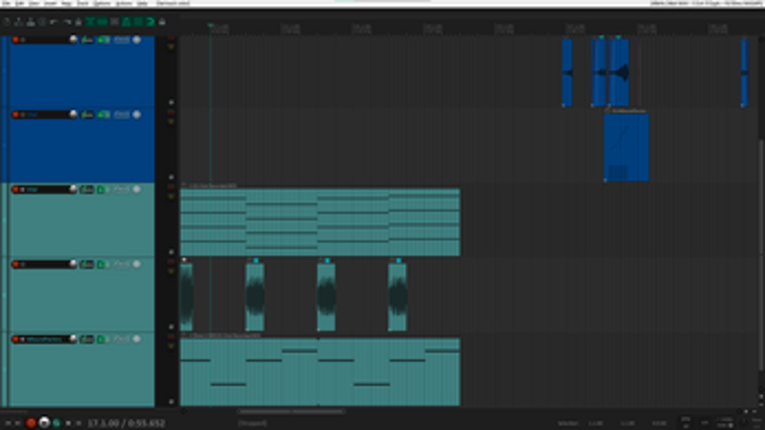Arm the bottom teal track for recording
Image resolution: width=765 pixels, height=430 pixels.
pyautogui.click(x=15, y=339)
